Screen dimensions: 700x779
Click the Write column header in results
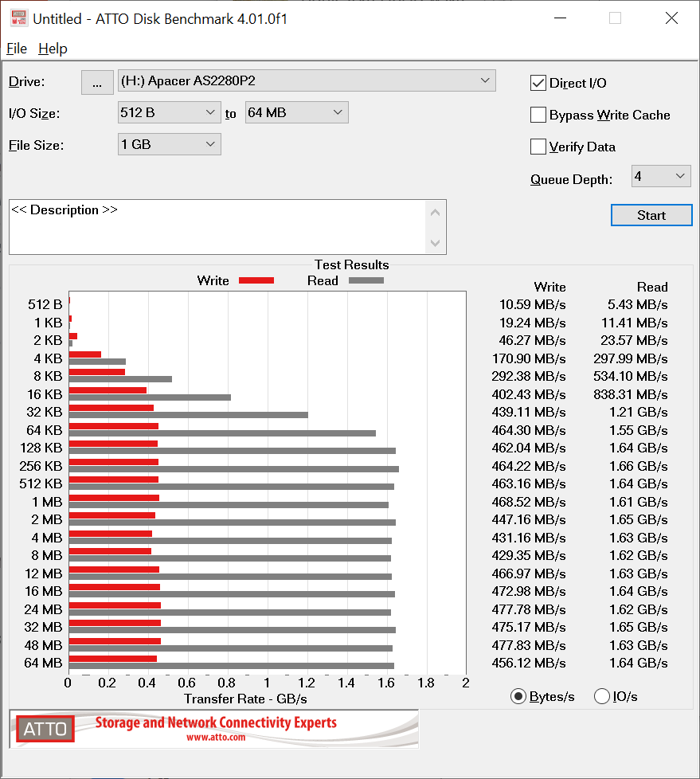tap(550, 288)
